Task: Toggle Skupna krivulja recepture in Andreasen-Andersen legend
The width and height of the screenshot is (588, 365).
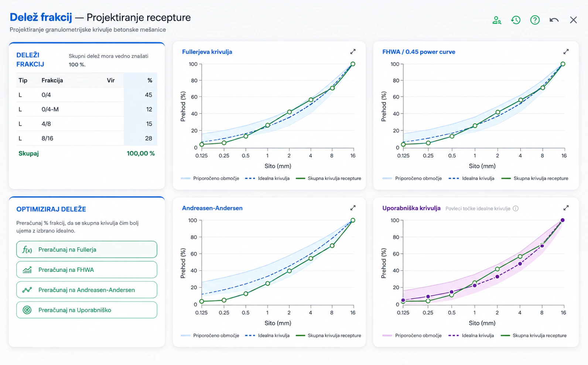Action: tap(329, 335)
